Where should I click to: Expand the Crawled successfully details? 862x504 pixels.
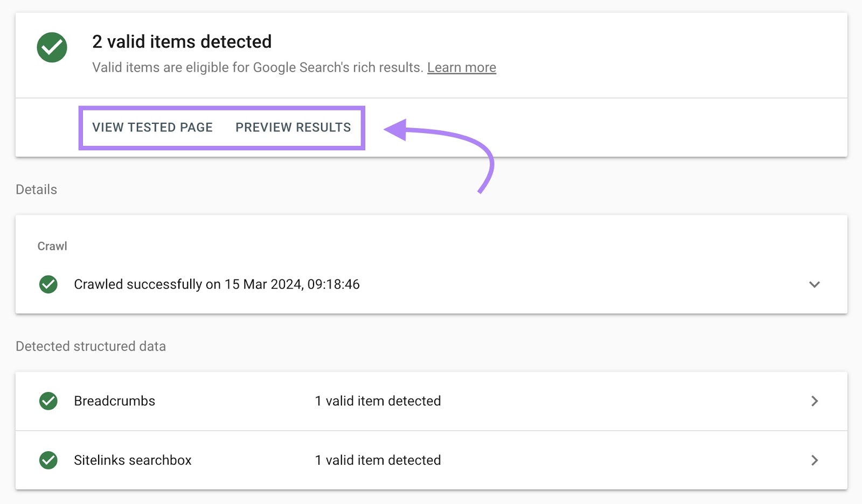click(x=814, y=284)
